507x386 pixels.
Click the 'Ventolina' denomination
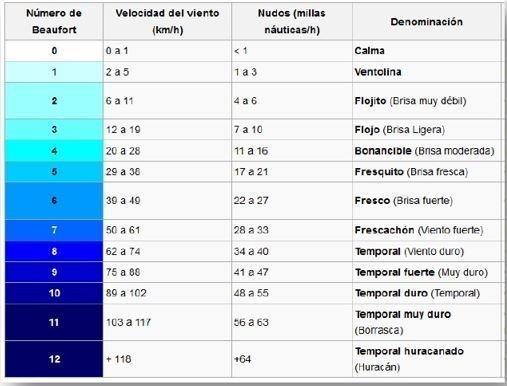(x=378, y=72)
